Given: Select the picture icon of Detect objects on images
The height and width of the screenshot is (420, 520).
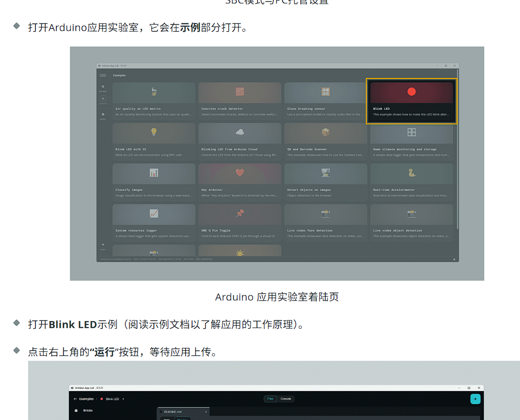Looking at the screenshot, I should (326, 172).
